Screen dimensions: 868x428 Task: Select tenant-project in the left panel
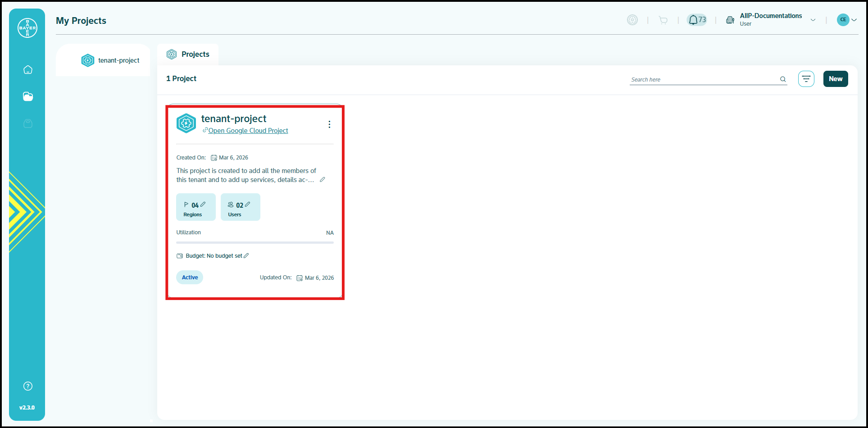coord(110,60)
